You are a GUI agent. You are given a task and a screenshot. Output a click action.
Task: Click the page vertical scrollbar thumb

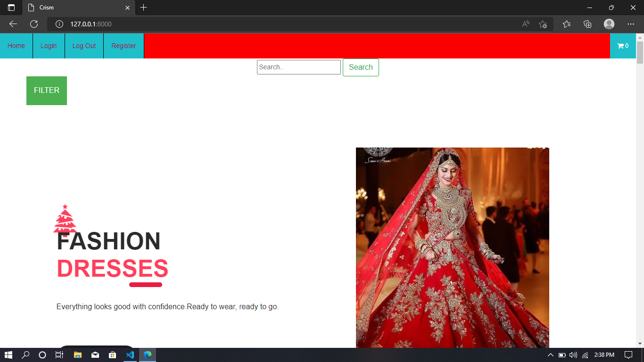tap(640, 52)
